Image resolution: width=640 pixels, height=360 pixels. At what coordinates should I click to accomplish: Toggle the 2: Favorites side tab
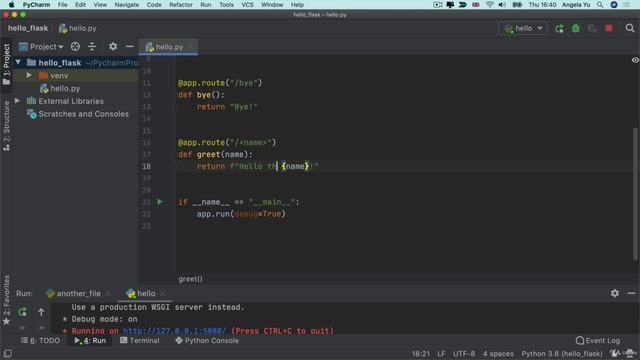pos(6,300)
